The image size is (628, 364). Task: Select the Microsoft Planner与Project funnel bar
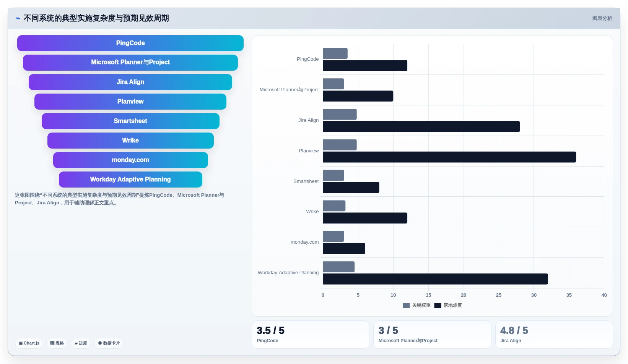click(130, 63)
